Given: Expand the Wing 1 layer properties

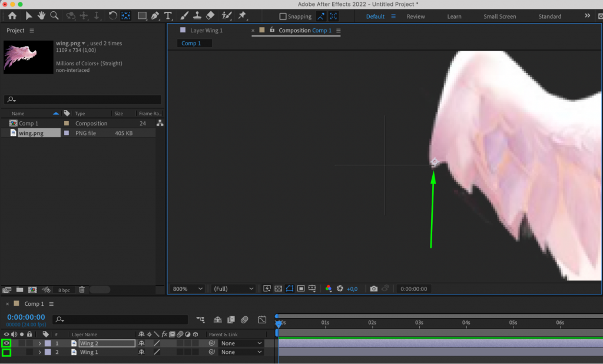Looking at the screenshot, I should 40,352.
